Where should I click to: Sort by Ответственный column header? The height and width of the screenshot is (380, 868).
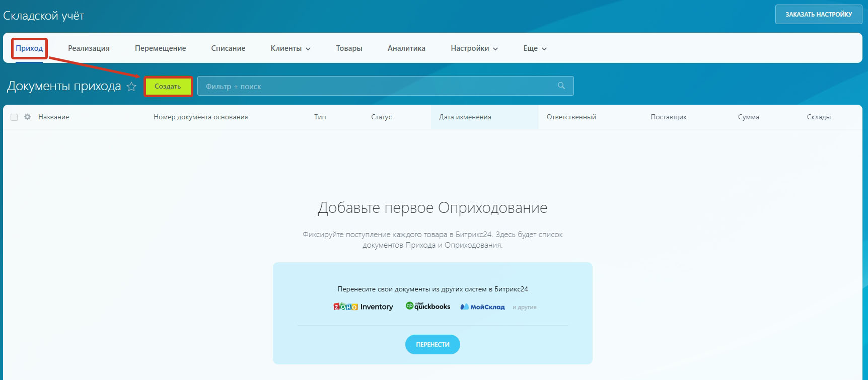coord(571,117)
